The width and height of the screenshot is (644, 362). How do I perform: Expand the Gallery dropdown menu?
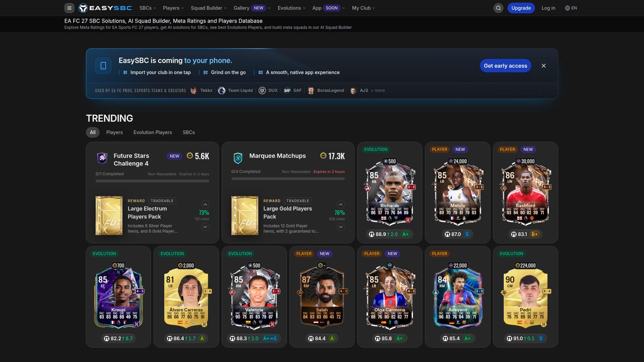click(252, 8)
